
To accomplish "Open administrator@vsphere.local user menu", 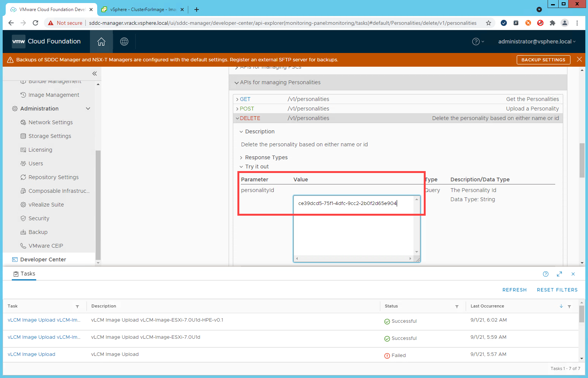I will coord(537,42).
